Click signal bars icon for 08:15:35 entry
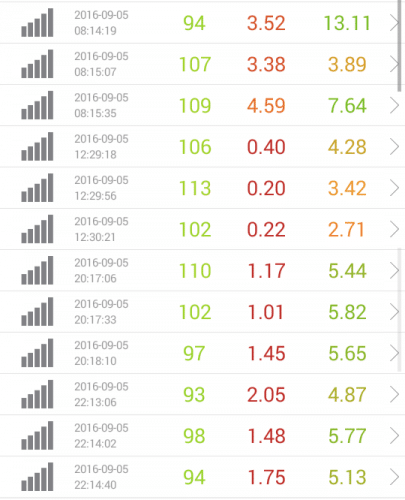 click(37, 105)
